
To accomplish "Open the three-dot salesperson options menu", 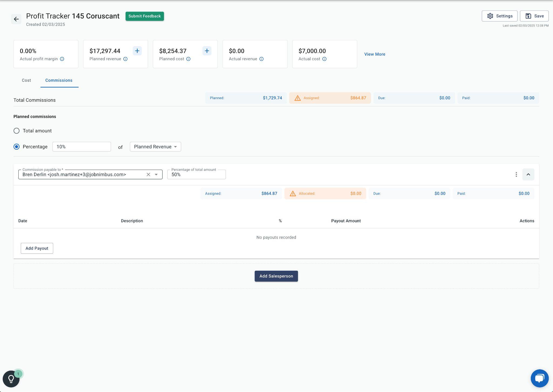I will pyautogui.click(x=516, y=175).
